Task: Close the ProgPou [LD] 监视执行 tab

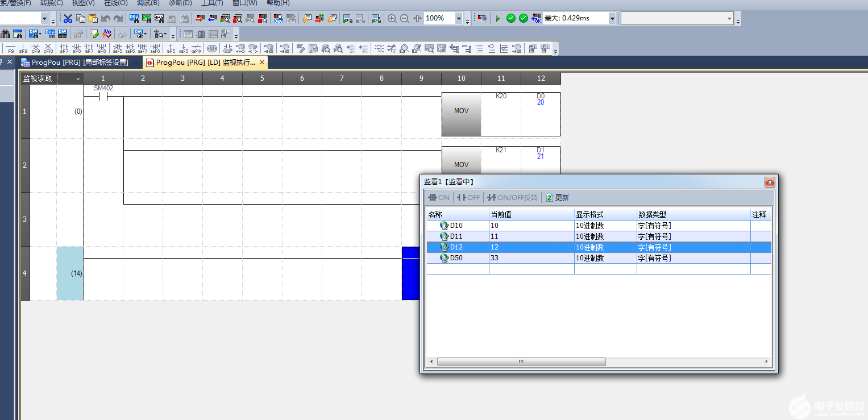Action: [262, 63]
